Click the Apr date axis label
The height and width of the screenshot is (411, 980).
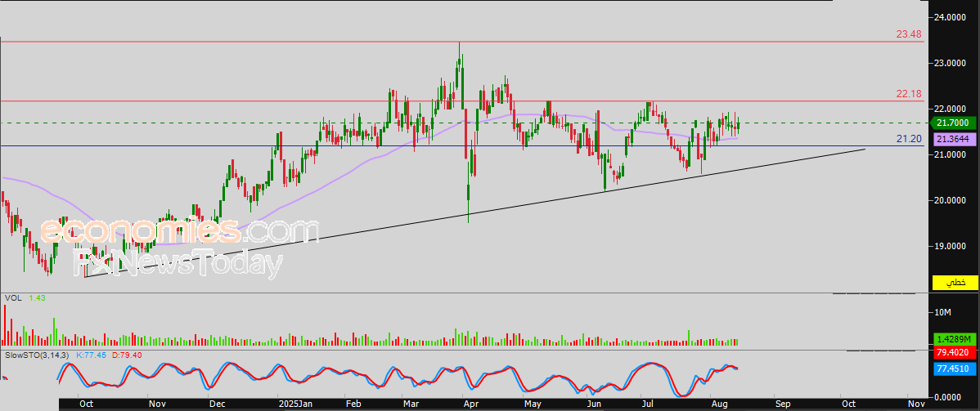[470, 404]
